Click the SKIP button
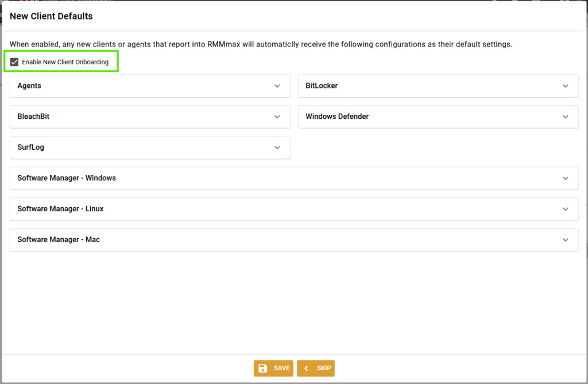 pyautogui.click(x=316, y=369)
